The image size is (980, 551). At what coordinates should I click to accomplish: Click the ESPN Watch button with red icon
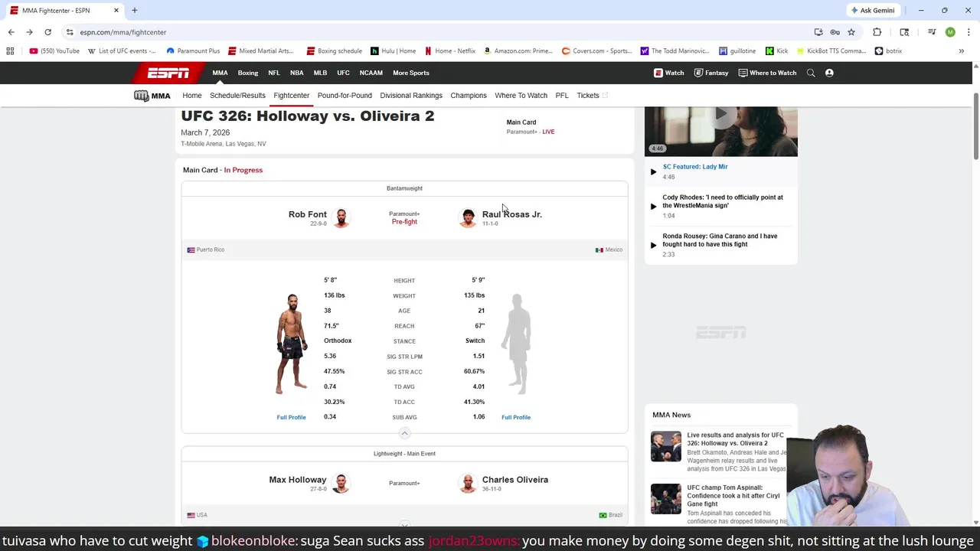pyautogui.click(x=669, y=73)
